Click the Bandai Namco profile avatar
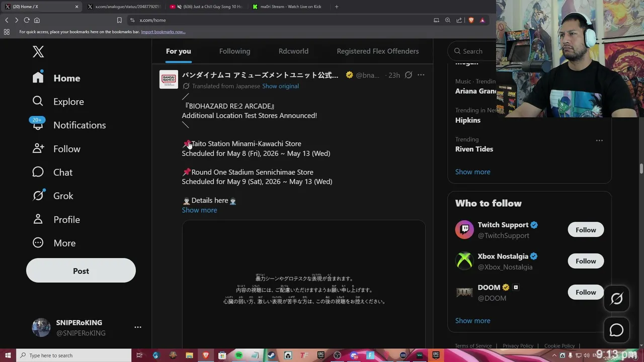This screenshot has height=362, width=644. click(x=169, y=79)
